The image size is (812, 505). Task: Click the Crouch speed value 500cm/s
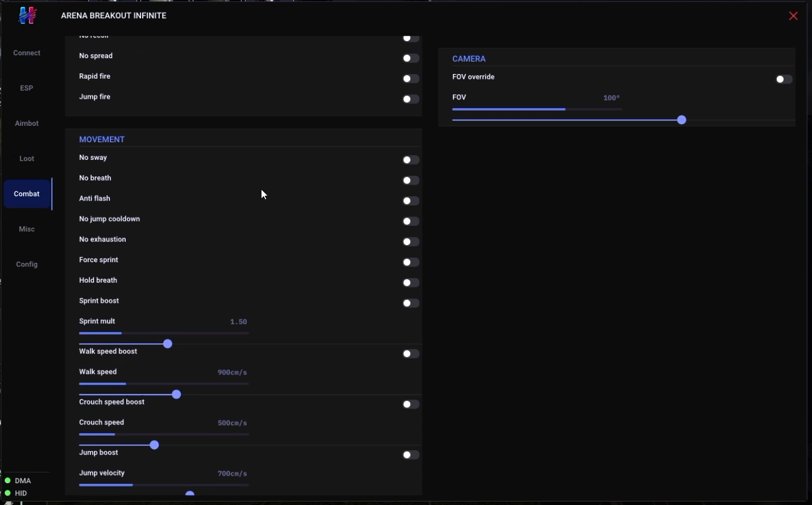(x=232, y=423)
